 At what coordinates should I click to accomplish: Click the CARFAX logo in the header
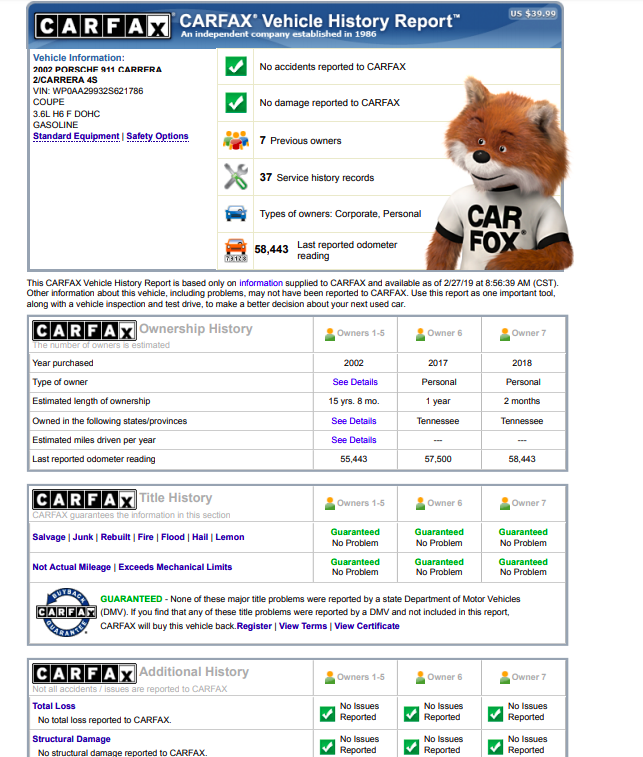(103, 26)
